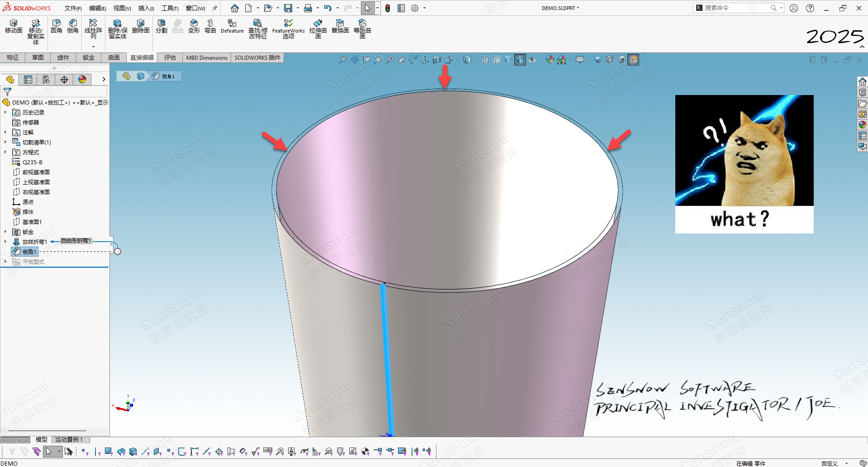868x467 pixels.
Task: Toggle shaded with edges display mode
Action: (x=520, y=60)
